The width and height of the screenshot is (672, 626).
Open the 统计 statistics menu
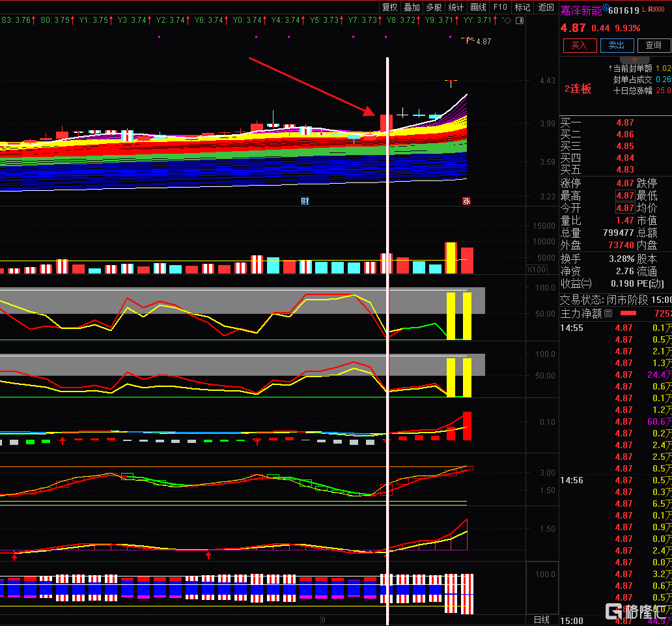click(x=456, y=7)
